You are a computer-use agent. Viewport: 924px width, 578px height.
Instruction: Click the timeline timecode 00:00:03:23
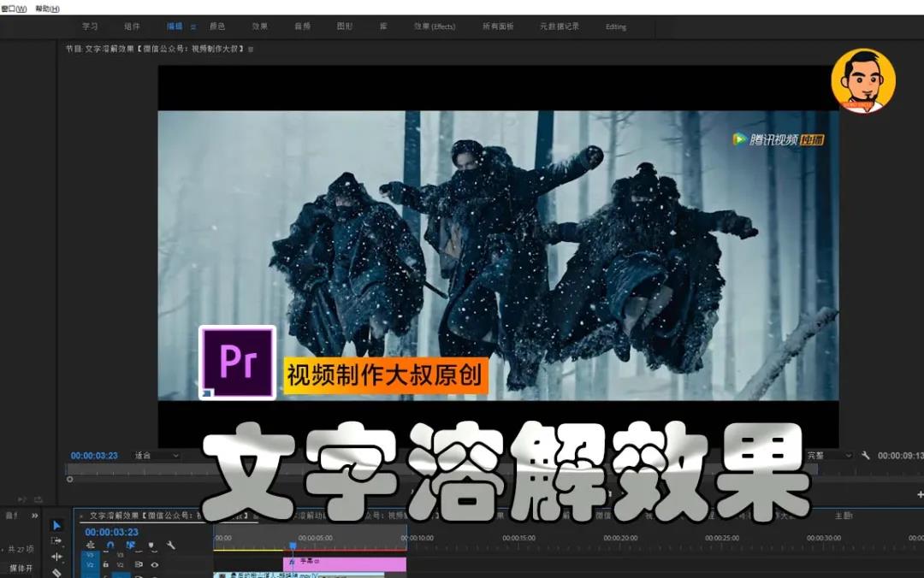(x=111, y=532)
